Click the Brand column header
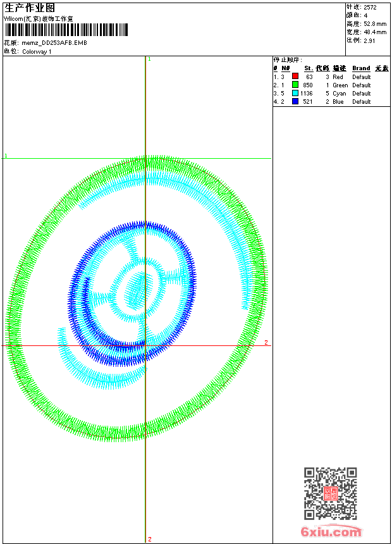The height and width of the screenshot is (544, 392). click(361, 68)
